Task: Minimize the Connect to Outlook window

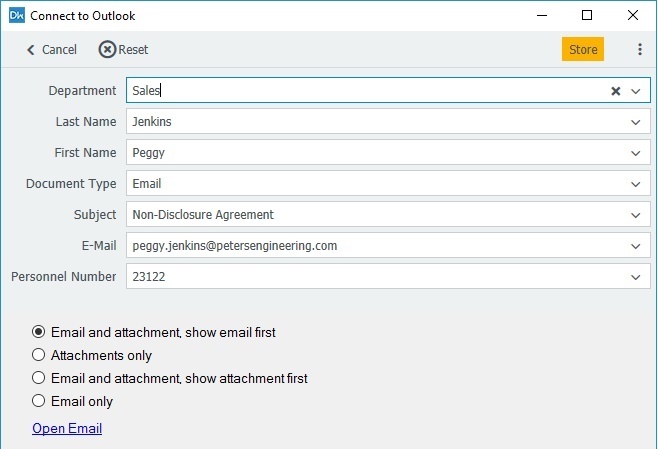Action: pyautogui.click(x=542, y=16)
